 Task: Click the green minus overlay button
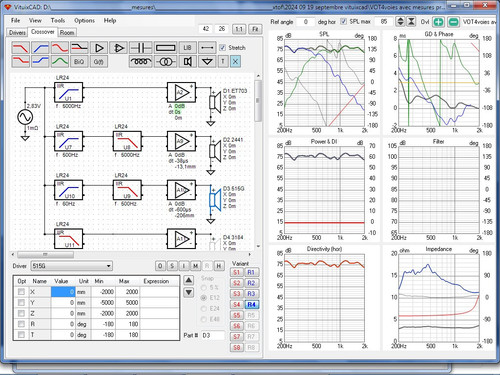tap(453, 22)
